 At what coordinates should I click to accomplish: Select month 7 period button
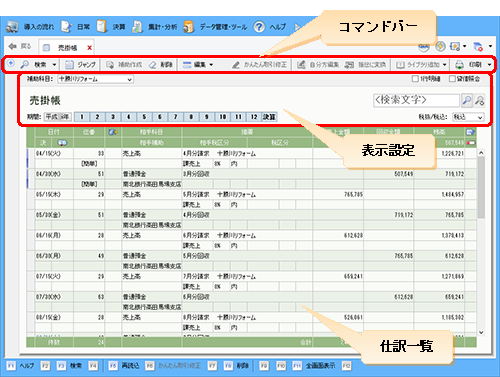click(175, 117)
